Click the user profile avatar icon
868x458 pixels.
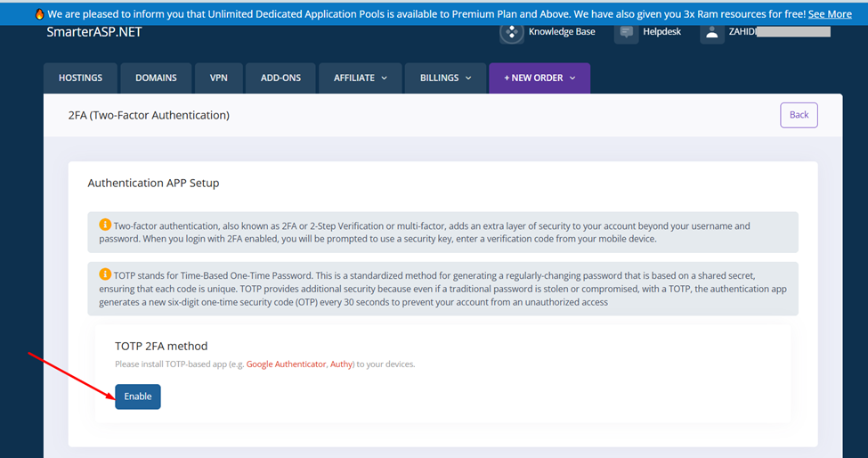[x=712, y=33]
